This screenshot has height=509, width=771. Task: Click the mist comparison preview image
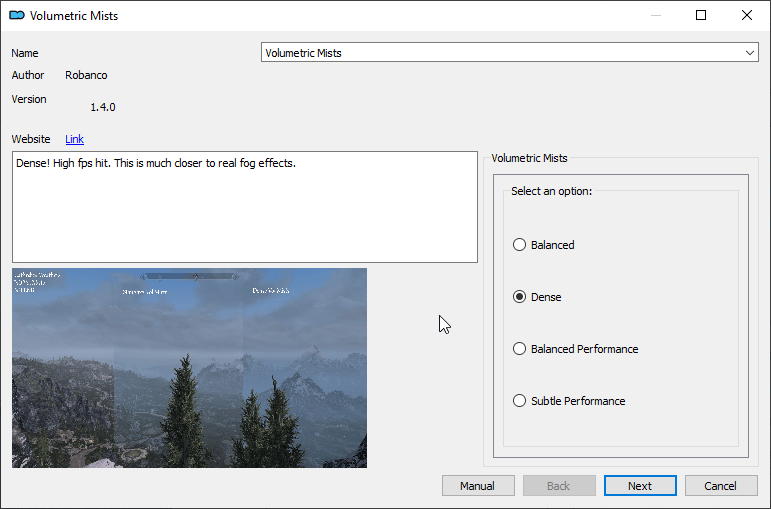[x=189, y=368]
